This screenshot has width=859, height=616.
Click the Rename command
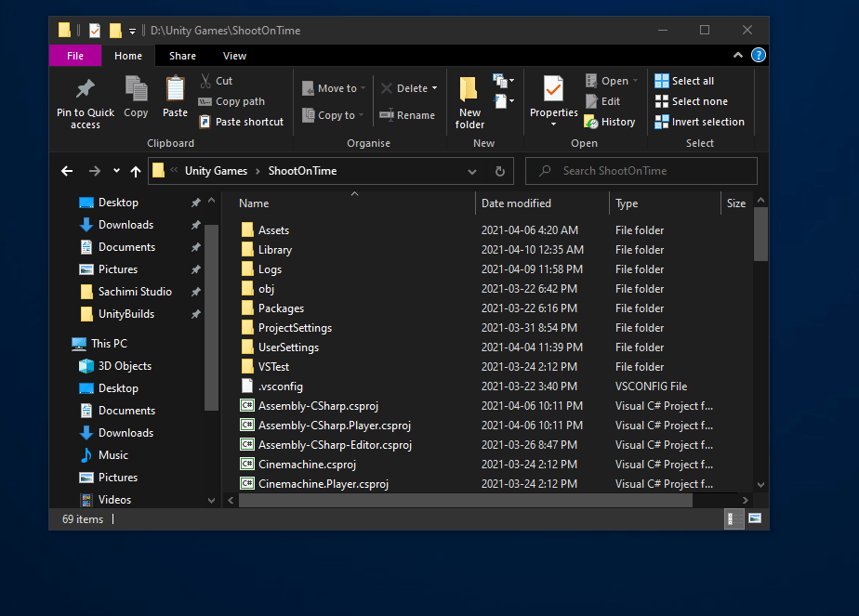coord(407,115)
